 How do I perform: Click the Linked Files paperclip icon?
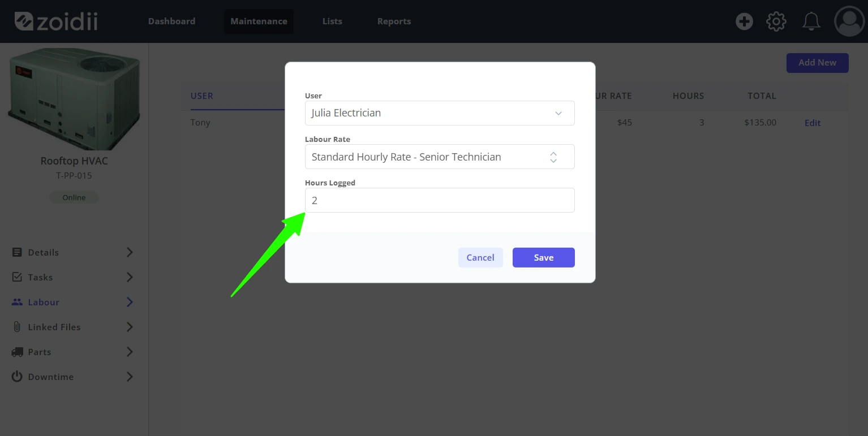17,327
